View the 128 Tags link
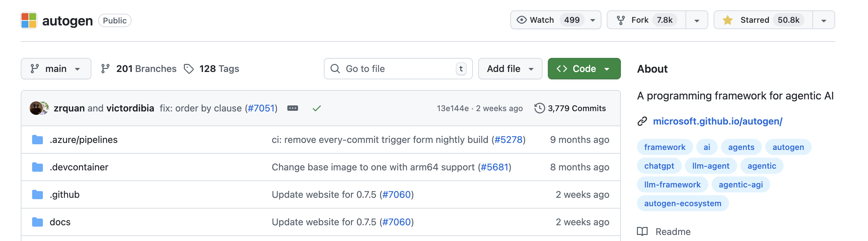The image size is (868, 241). click(211, 69)
